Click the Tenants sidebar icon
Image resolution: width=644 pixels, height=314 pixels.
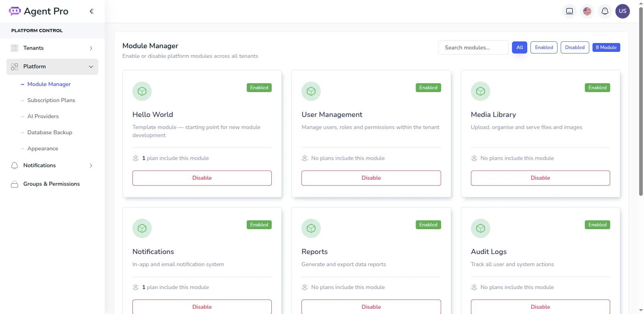coord(14,48)
